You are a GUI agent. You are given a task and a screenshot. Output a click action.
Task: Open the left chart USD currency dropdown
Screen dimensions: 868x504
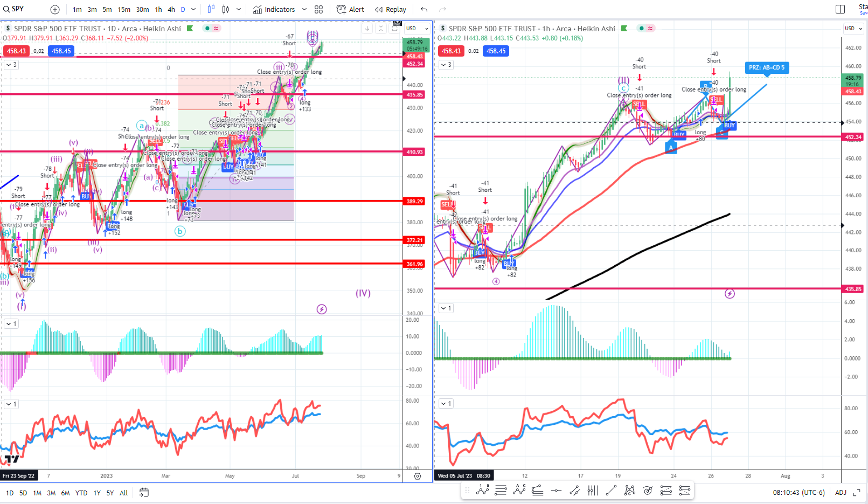[x=417, y=29]
